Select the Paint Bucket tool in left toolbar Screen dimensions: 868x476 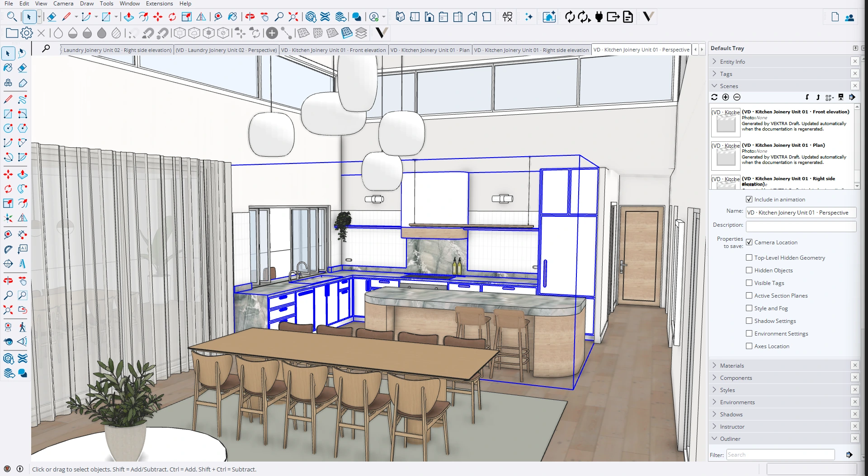(x=8, y=68)
